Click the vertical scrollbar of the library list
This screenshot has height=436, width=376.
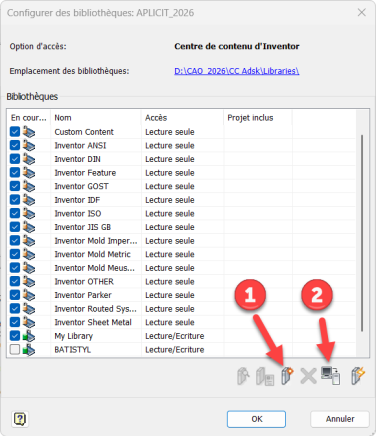click(x=362, y=233)
